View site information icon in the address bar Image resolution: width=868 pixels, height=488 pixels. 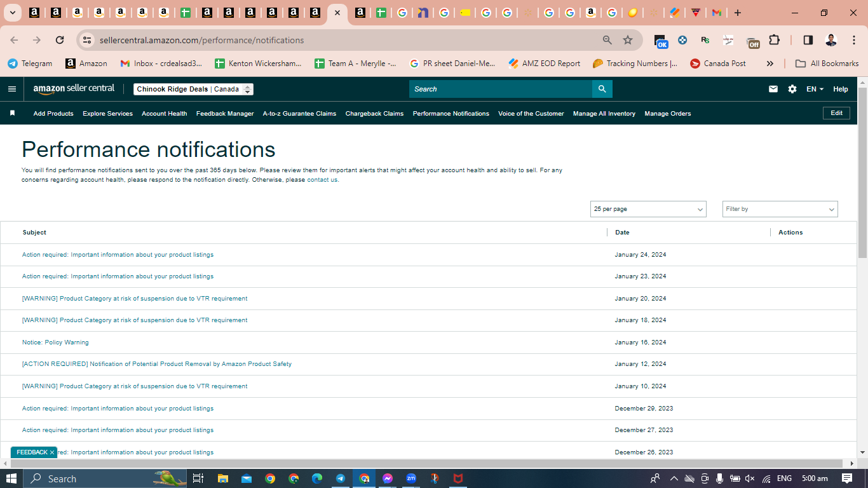pos(86,40)
